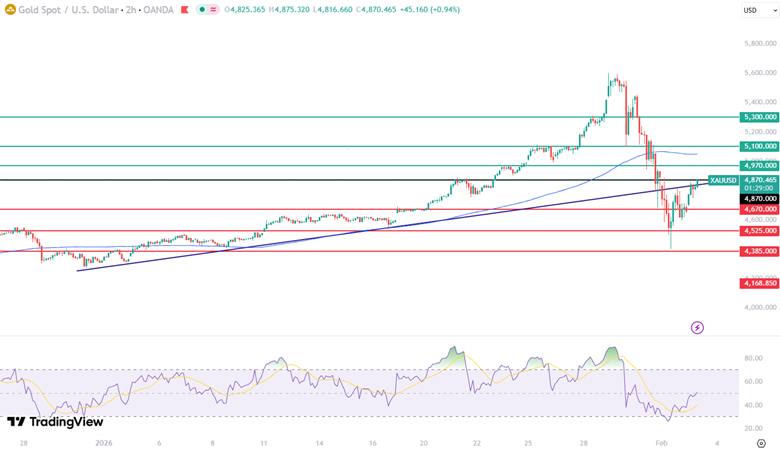Viewport: 780px width, 450px height.
Task: Click the red flag icon beside OANDA
Action: tap(183, 10)
